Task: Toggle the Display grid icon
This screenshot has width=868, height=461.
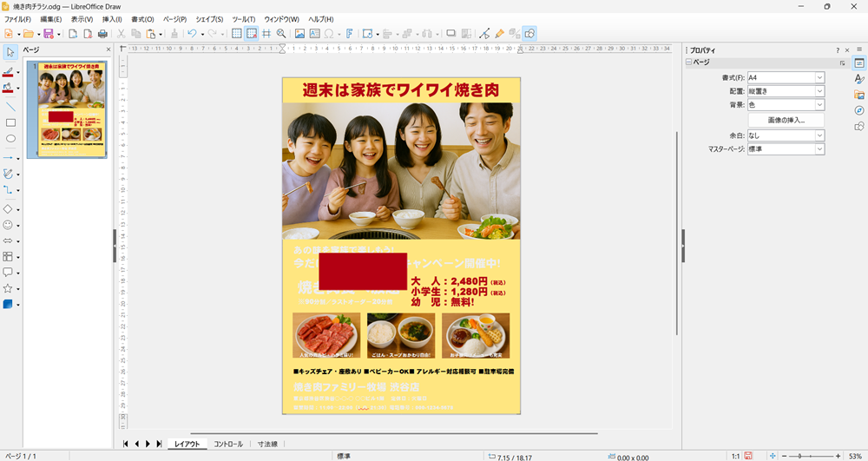Action: click(236, 34)
